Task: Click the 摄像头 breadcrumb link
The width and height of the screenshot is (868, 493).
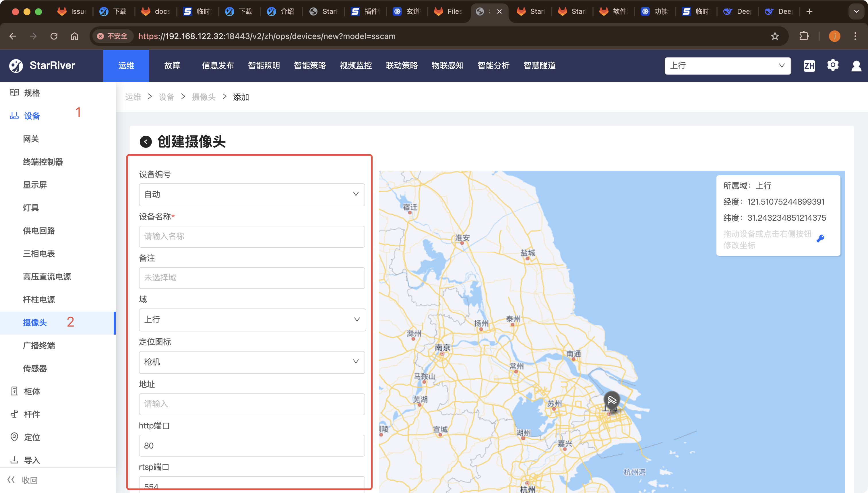Action: (x=203, y=97)
